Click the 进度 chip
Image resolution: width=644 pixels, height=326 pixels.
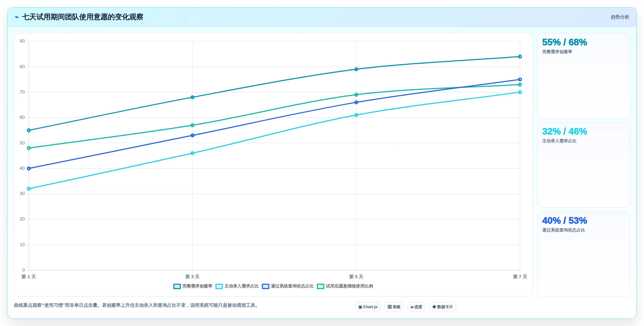[x=416, y=307]
